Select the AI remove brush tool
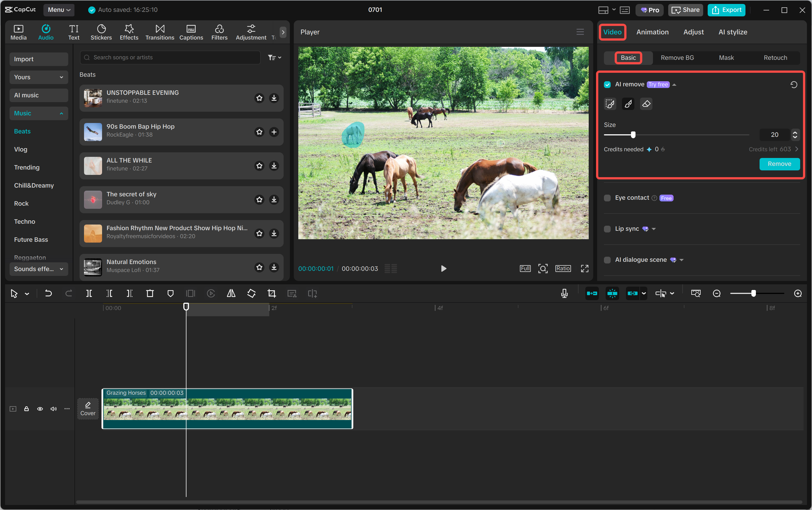The height and width of the screenshot is (510, 812). click(x=627, y=104)
